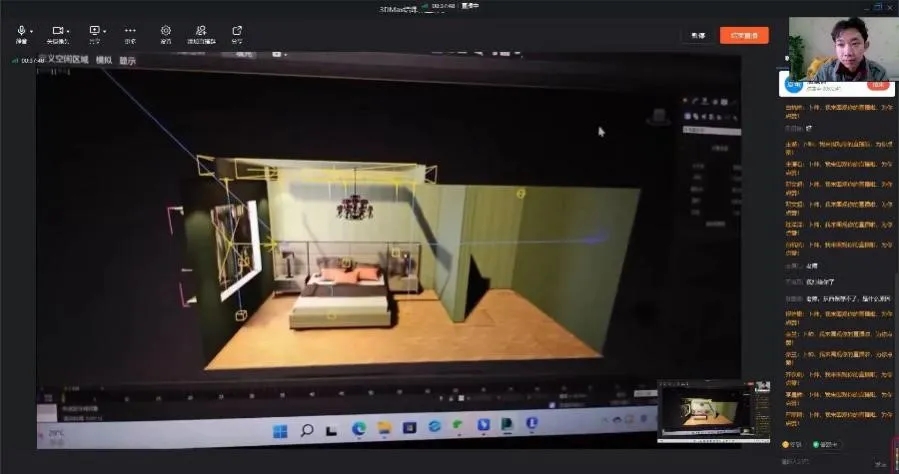Screen dimensions: 899x474
Task: Select the 模拟 menu in shared screen
Action: (104, 60)
